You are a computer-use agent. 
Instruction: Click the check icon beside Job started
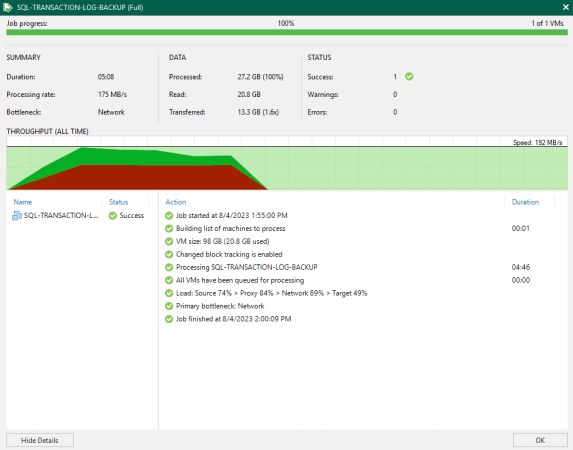169,216
